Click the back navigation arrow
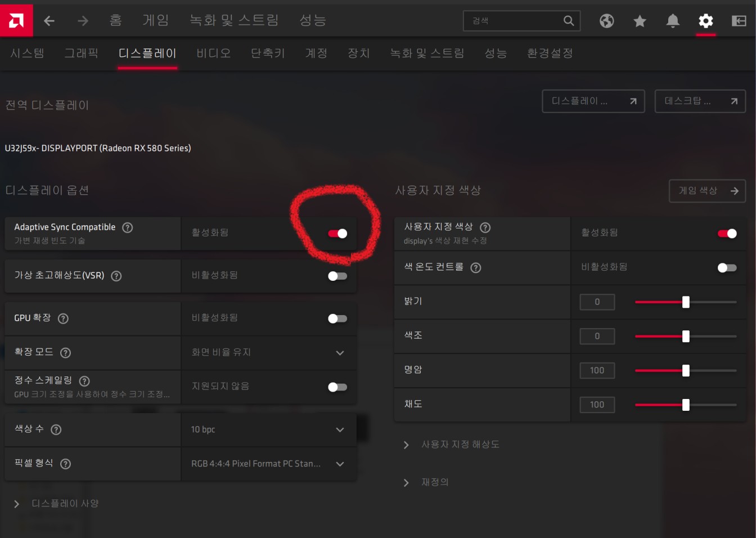Image resolution: width=756 pixels, height=538 pixels. click(x=49, y=21)
